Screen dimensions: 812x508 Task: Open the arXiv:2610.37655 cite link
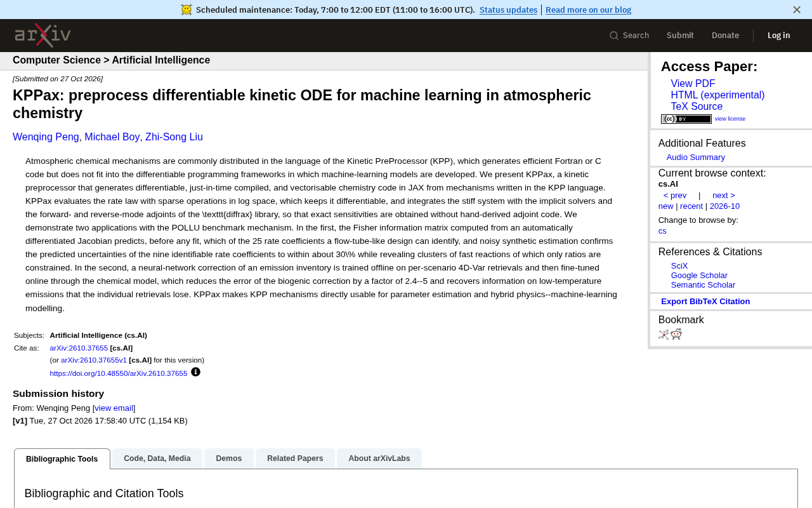(79, 348)
